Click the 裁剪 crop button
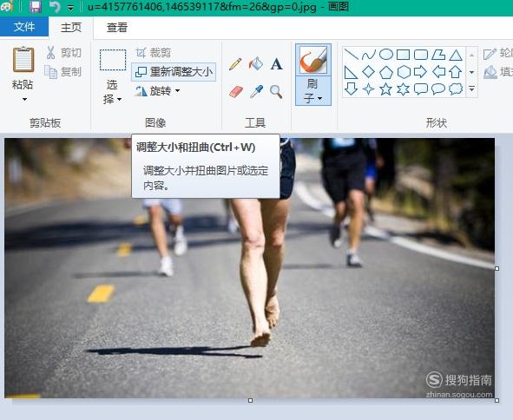Screen dimensions: 513x420 153,53
